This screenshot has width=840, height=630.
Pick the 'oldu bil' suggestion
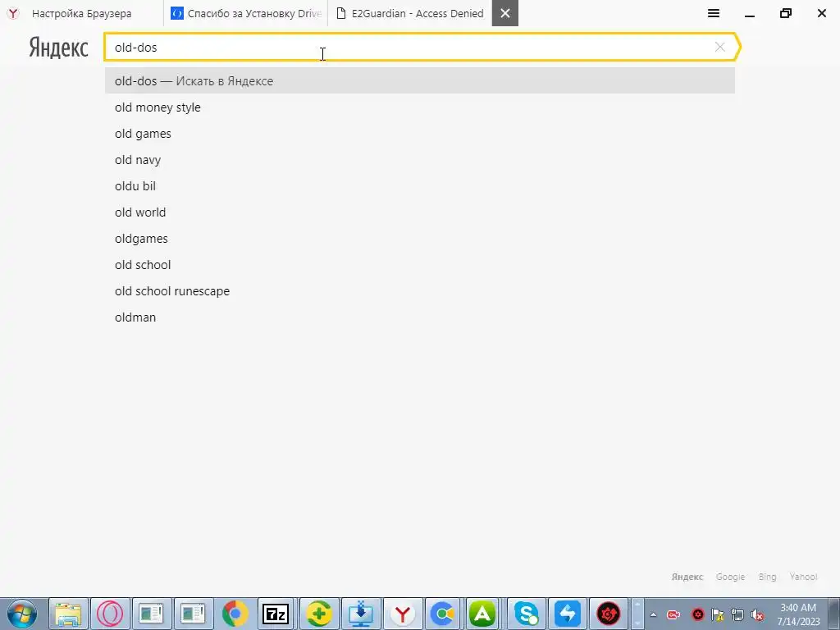coord(420,186)
